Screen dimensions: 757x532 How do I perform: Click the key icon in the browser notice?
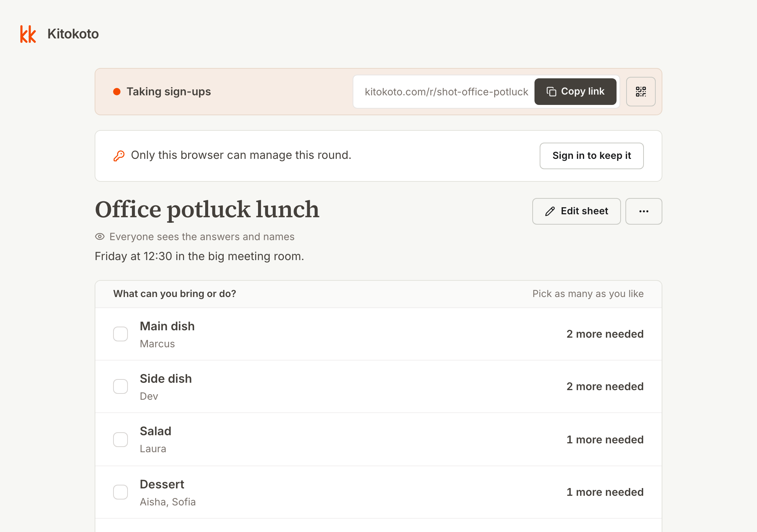(x=119, y=156)
